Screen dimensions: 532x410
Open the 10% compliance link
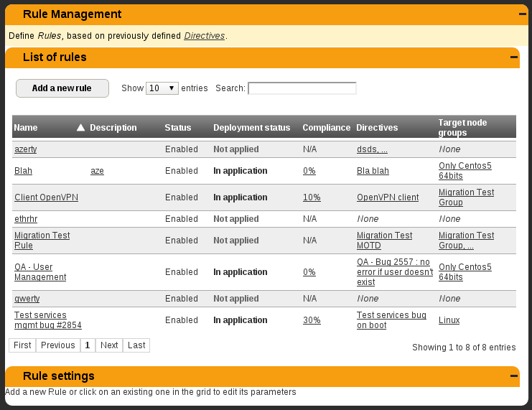[x=312, y=197]
